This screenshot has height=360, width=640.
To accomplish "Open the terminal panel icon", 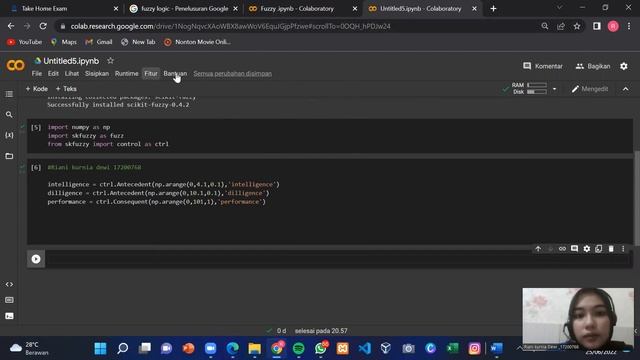I will 9,316.
